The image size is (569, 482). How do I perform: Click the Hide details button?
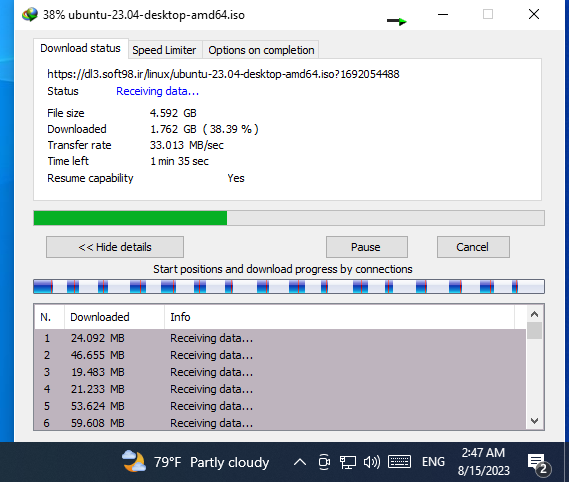(115, 247)
